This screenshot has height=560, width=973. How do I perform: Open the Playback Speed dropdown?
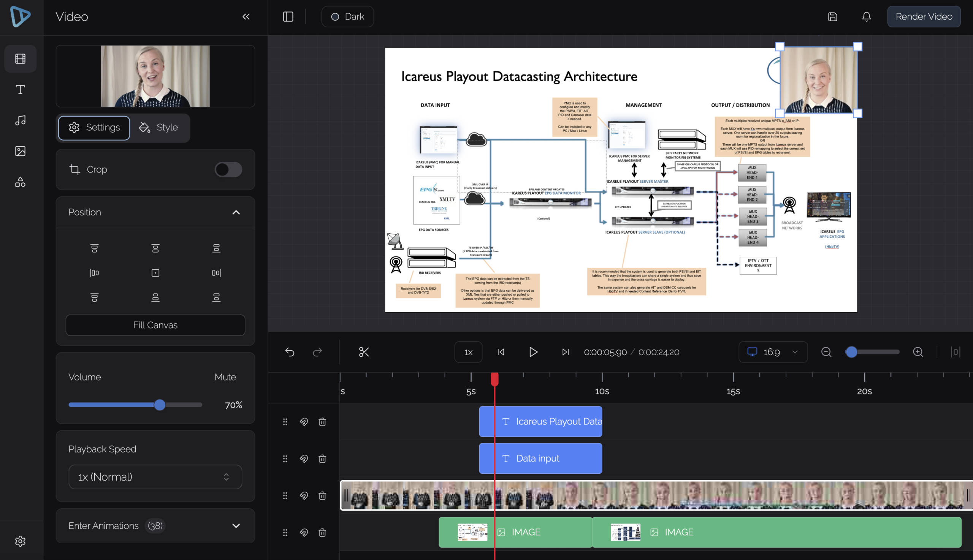click(155, 477)
